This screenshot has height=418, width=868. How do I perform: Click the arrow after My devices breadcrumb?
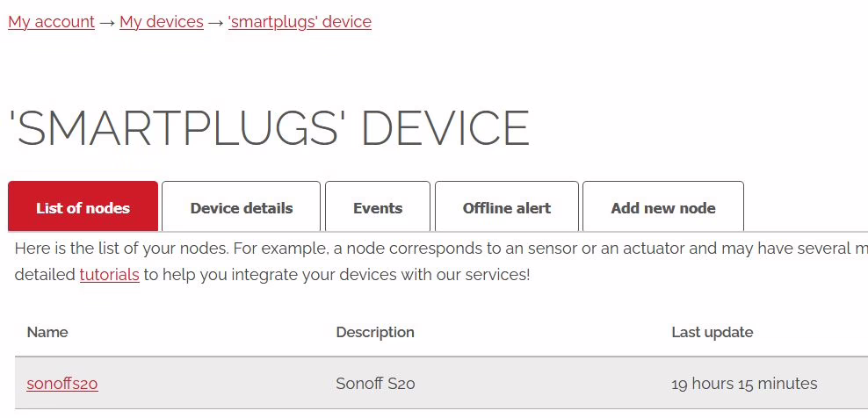(x=216, y=22)
